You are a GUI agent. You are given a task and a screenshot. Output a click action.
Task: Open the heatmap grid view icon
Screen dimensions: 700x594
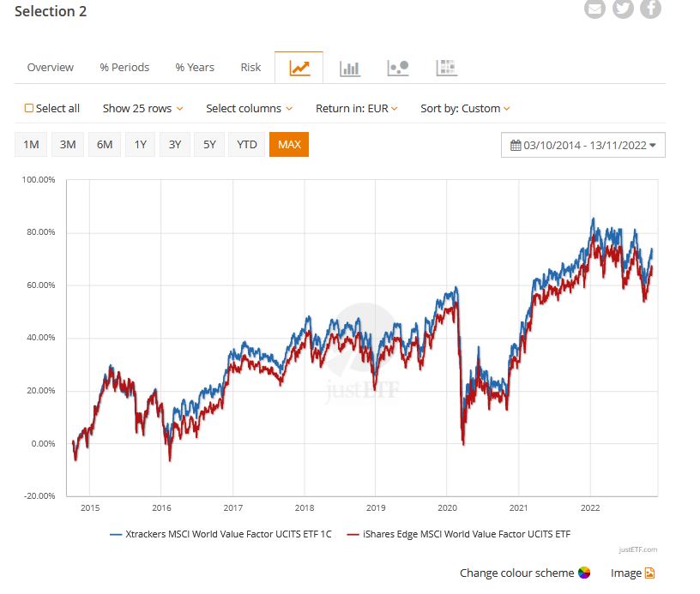tap(446, 68)
